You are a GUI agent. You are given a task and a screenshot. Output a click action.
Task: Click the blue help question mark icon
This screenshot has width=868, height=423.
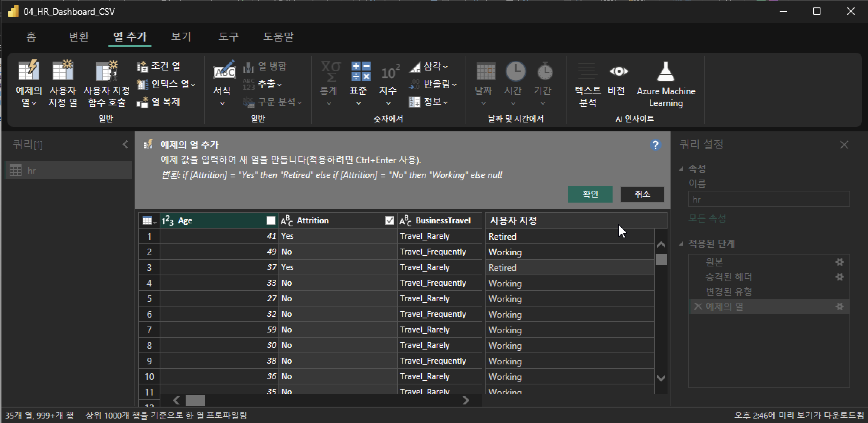click(655, 145)
